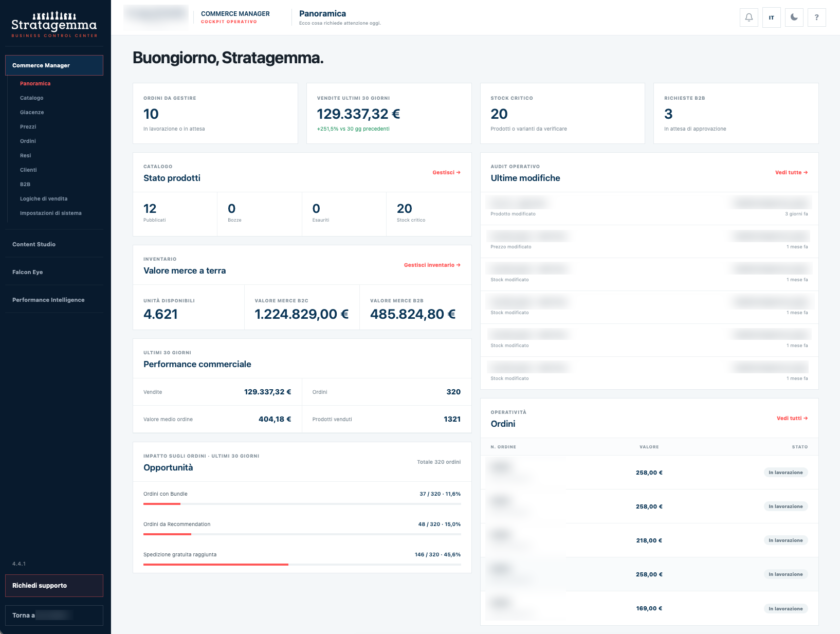The width and height of the screenshot is (840, 634).
Task: Click In lavorazione badge of 169,00 € order
Action: click(x=786, y=609)
